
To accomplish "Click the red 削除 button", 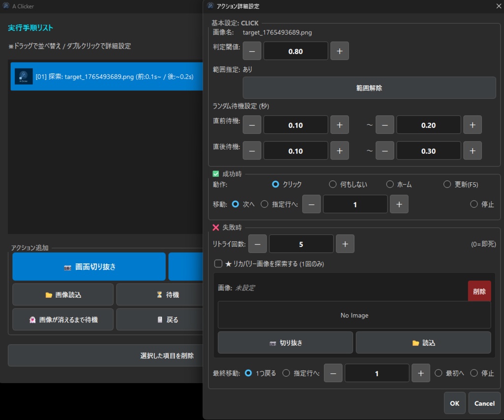I will 479,291.
